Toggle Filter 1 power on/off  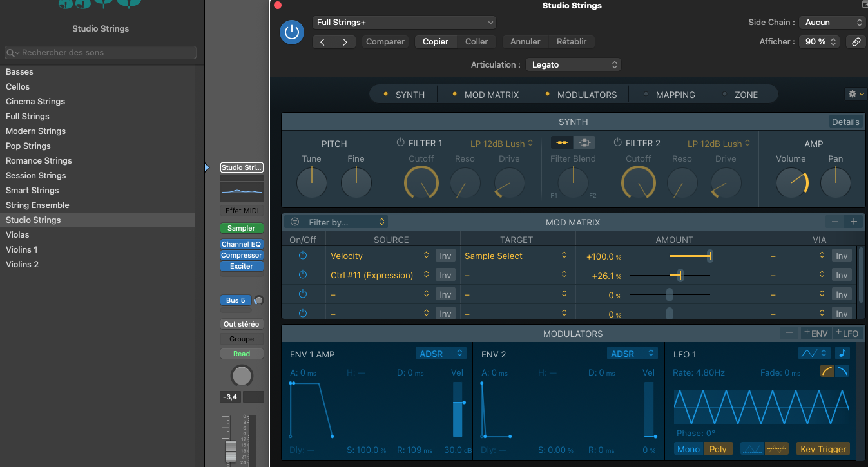400,143
